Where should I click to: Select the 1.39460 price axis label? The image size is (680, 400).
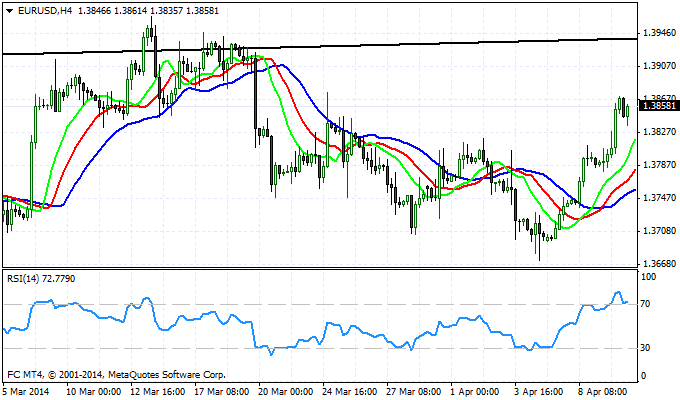coord(659,33)
